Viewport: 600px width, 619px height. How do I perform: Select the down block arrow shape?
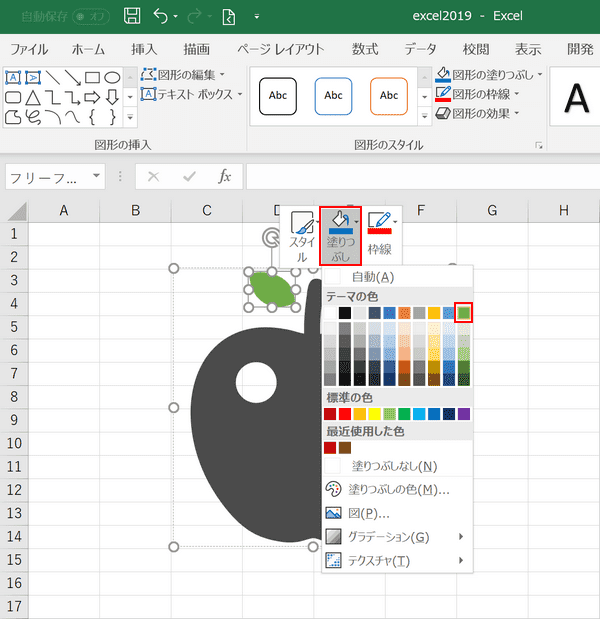coord(112,98)
